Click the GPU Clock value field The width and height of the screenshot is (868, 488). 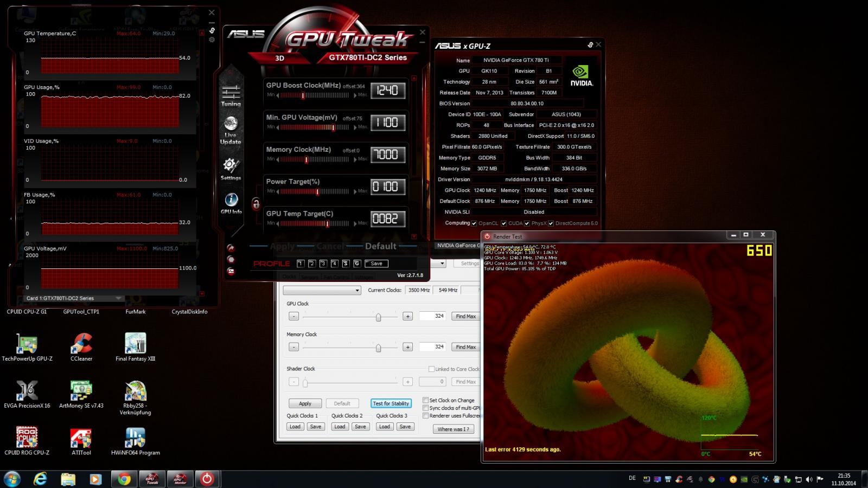(432, 316)
